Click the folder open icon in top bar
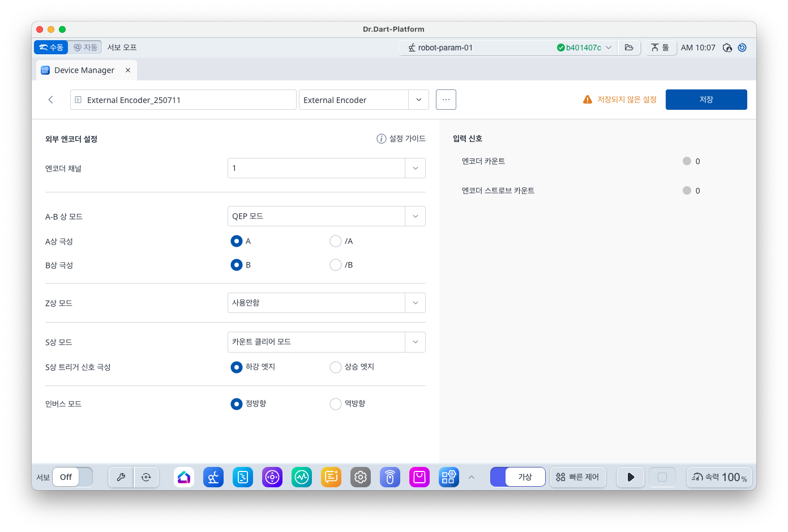Viewport: 788px width, 532px height. (x=629, y=48)
